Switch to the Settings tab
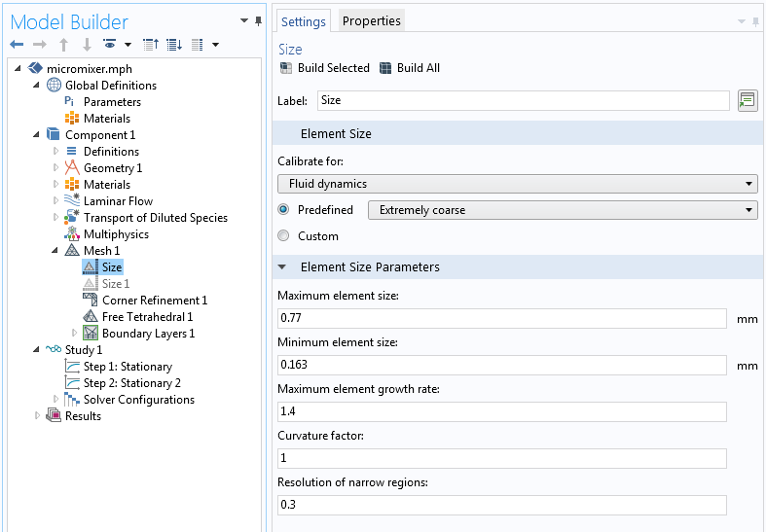This screenshot has height=532, width=766. (304, 21)
